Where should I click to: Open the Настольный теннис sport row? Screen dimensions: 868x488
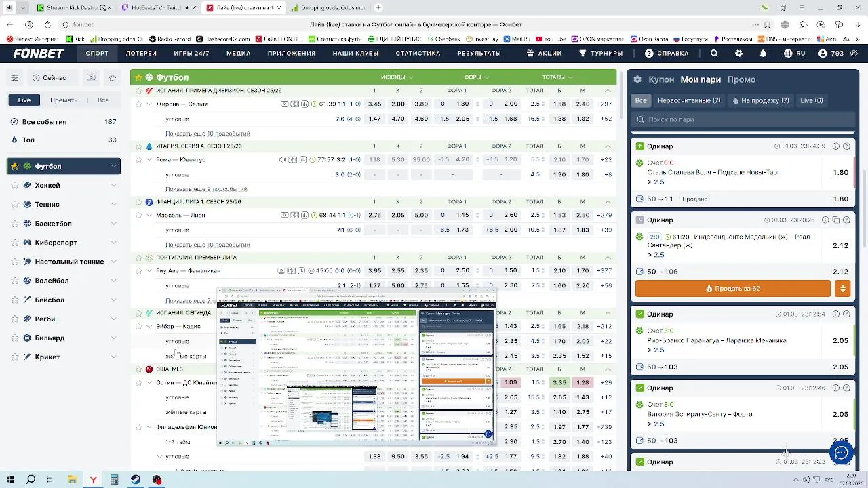[x=65, y=262]
